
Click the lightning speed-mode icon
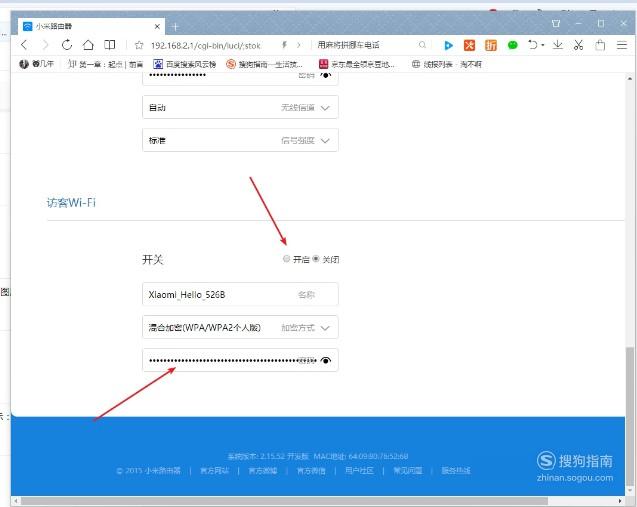coord(284,45)
